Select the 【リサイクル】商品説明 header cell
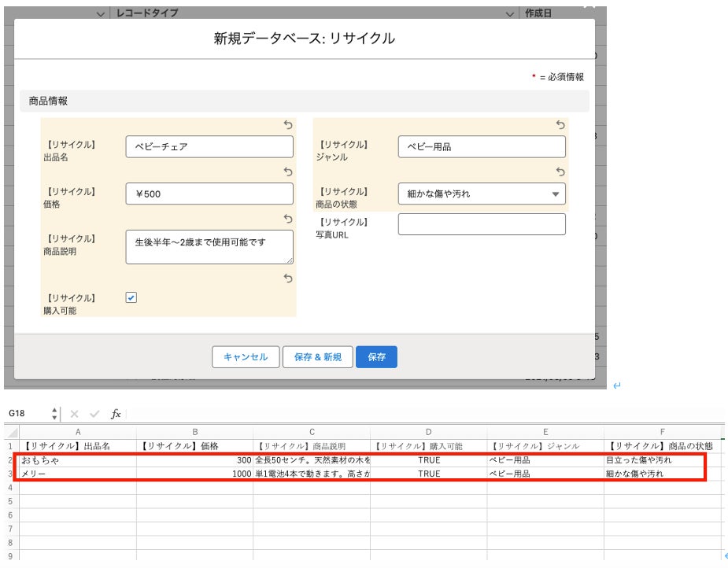This screenshot has width=728, height=568. [x=312, y=446]
